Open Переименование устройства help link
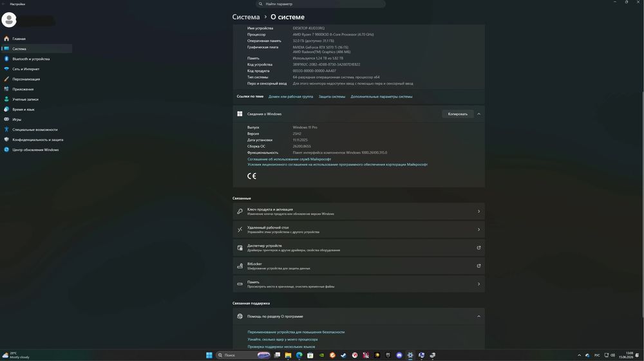644x361 pixels. [x=296, y=332]
